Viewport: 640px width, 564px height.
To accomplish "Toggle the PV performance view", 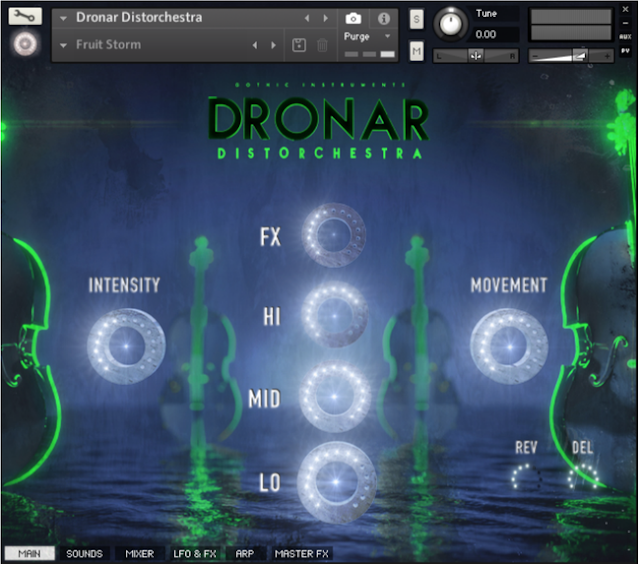I will [625, 51].
